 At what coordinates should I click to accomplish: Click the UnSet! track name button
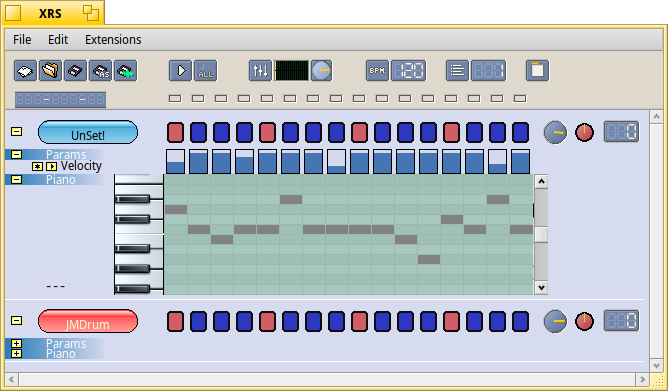click(88, 132)
